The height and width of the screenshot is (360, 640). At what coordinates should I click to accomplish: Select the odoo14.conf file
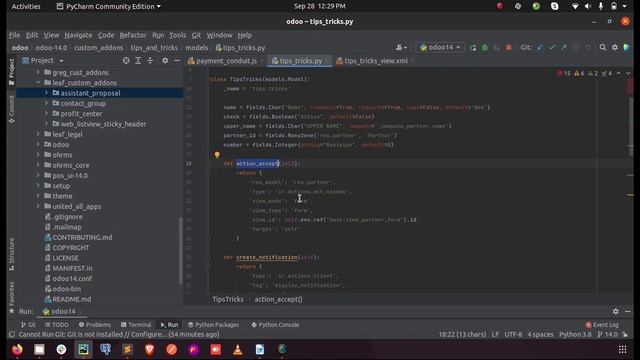point(72,278)
